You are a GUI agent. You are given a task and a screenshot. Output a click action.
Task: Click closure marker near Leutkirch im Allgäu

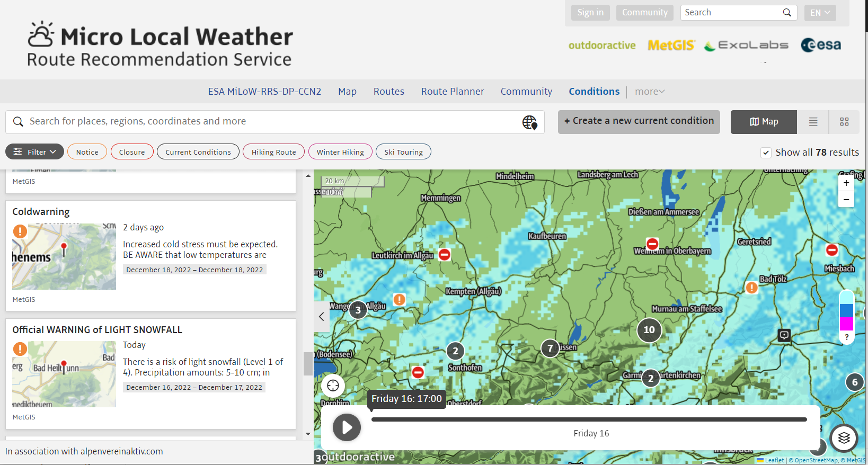[445, 255]
